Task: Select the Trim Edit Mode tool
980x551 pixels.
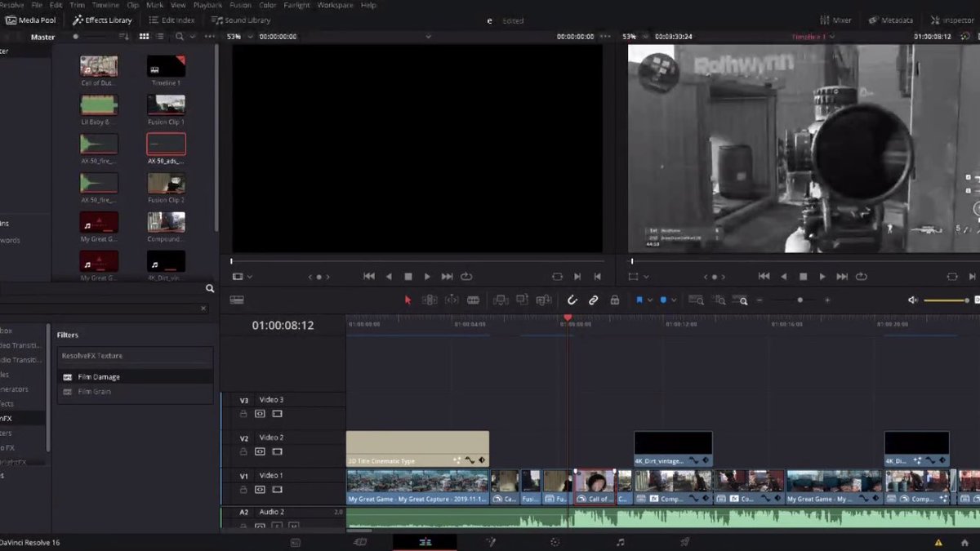Action: point(430,300)
